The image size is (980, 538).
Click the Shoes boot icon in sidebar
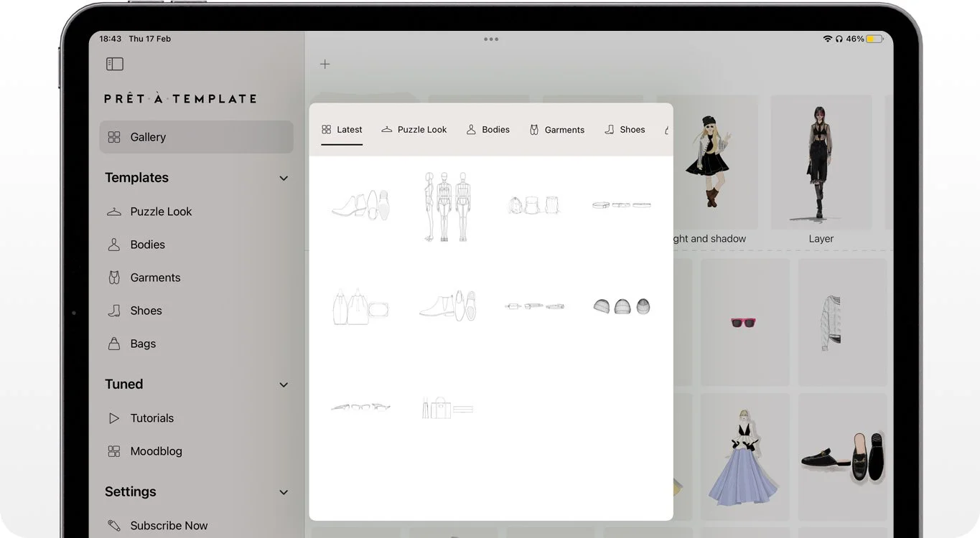coord(113,311)
